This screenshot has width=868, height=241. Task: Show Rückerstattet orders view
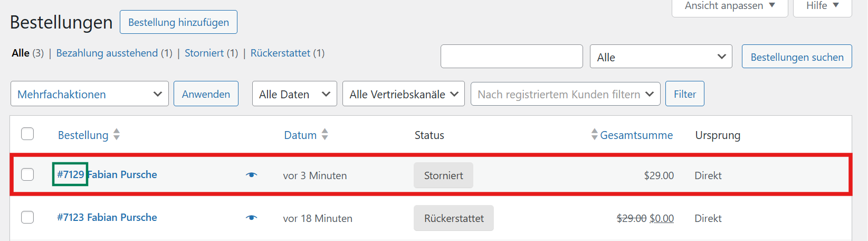(x=280, y=53)
